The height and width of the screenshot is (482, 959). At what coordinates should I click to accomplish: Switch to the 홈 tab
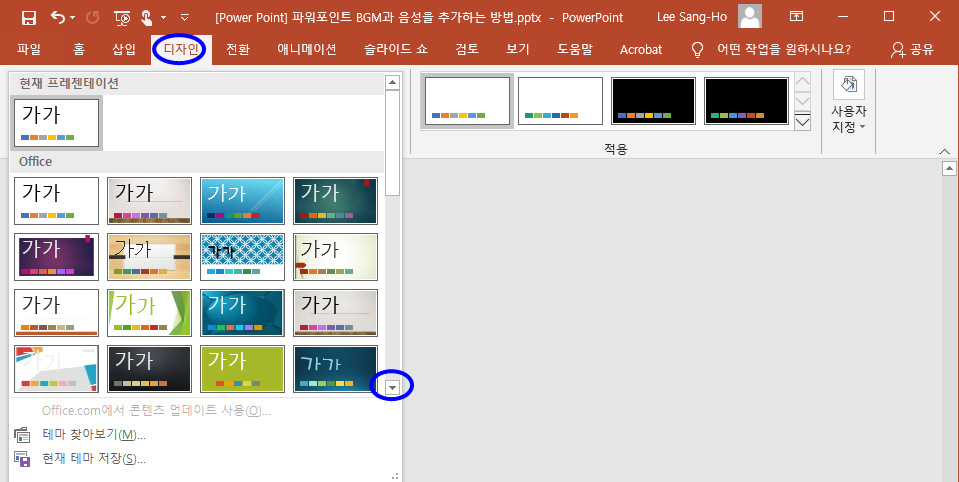[x=79, y=50]
